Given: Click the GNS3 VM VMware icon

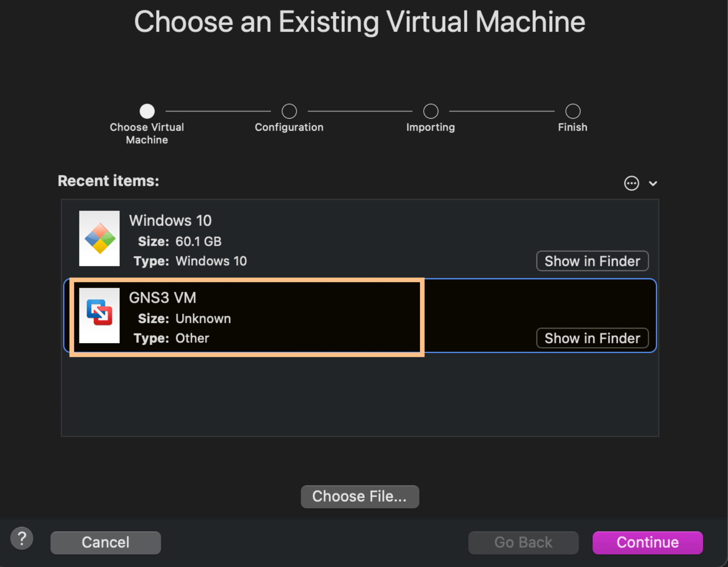Looking at the screenshot, I should pyautogui.click(x=99, y=316).
